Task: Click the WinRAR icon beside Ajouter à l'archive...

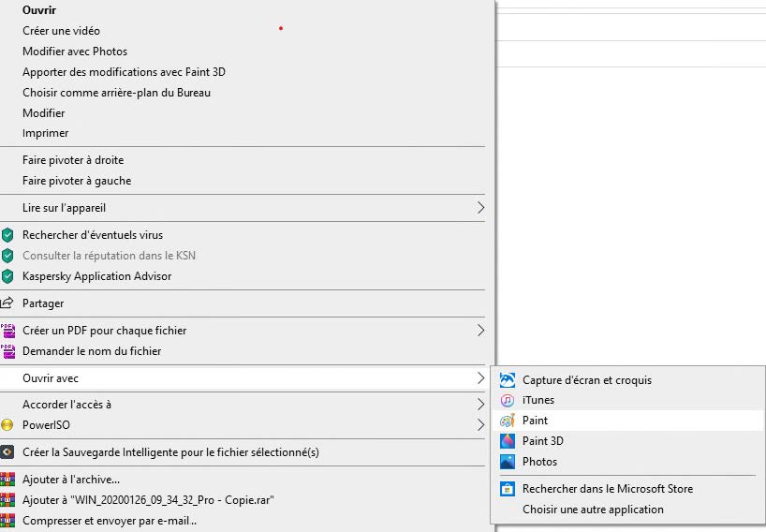Action: [x=7, y=480]
